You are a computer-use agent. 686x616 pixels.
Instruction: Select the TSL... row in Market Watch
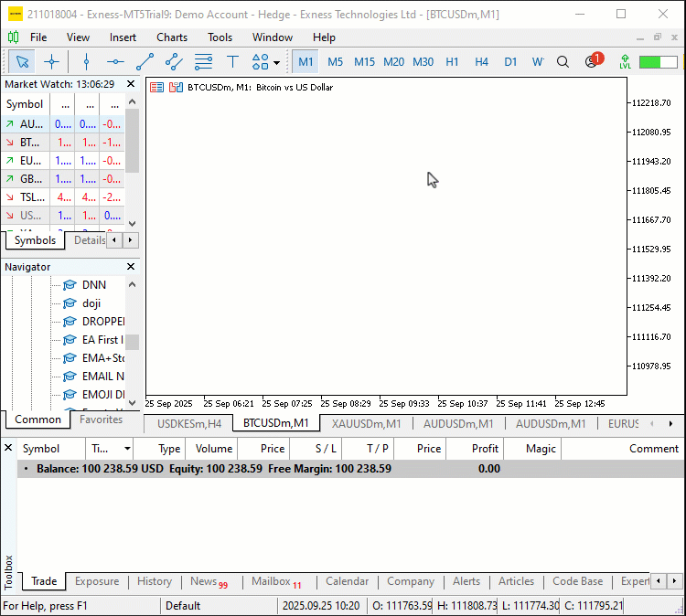coord(63,197)
